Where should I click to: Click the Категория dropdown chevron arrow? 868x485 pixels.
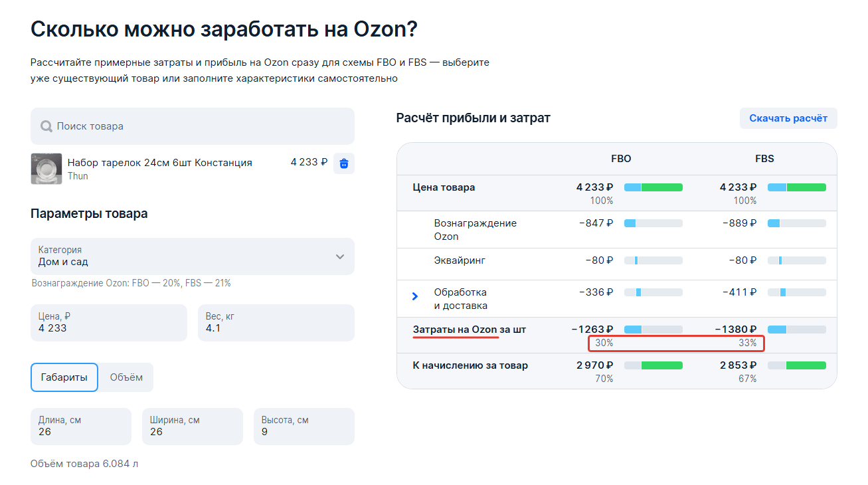click(340, 256)
